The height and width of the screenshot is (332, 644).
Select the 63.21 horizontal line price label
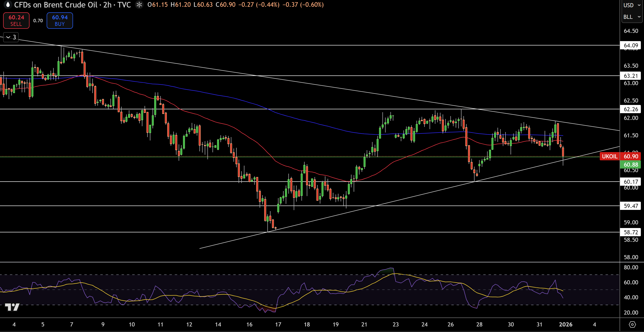pos(630,76)
